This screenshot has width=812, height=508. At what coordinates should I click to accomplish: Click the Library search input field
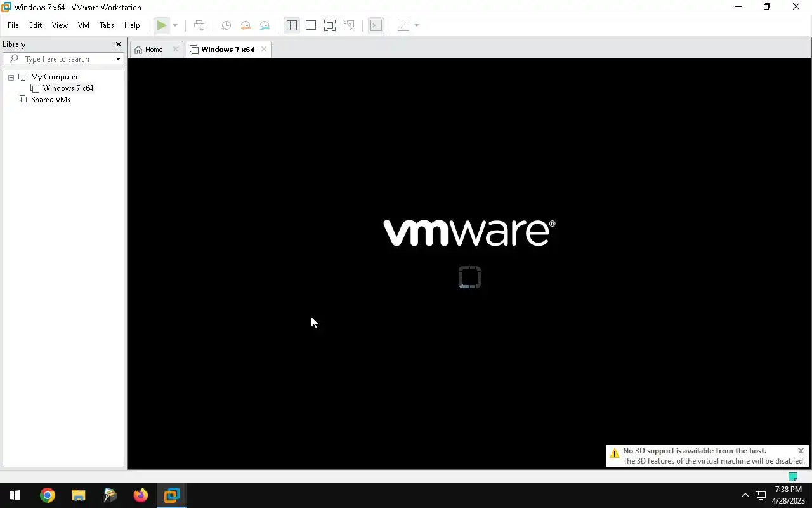[63, 59]
